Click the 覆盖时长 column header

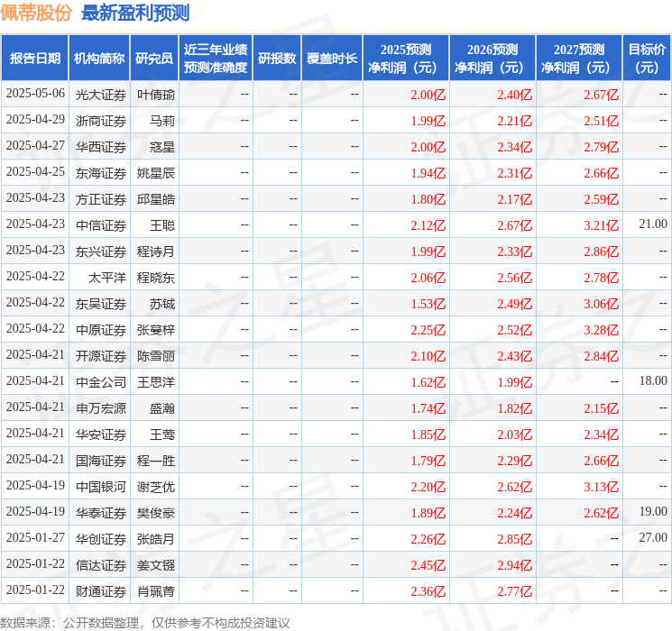332,59
